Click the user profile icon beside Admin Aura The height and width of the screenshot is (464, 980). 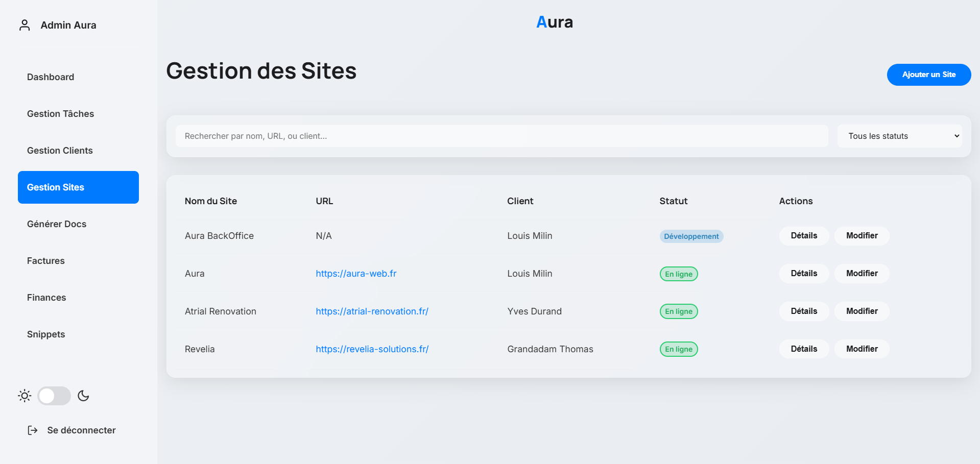point(25,25)
